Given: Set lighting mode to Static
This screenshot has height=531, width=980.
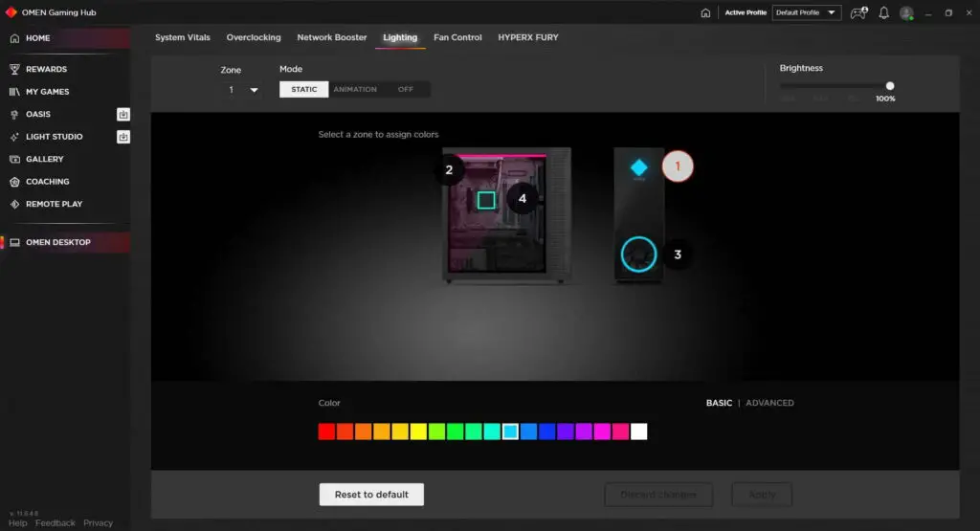Looking at the screenshot, I should 303,89.
